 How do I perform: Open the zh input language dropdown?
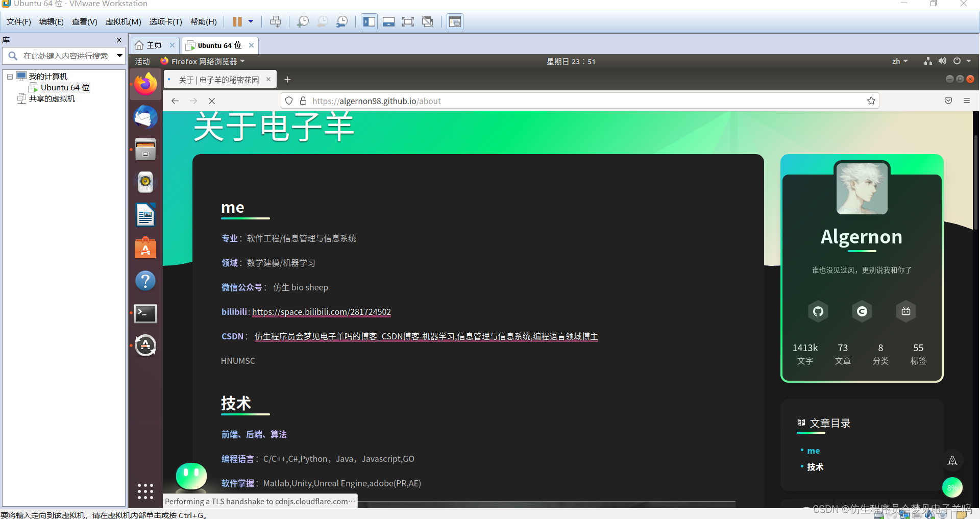(900, 61)
